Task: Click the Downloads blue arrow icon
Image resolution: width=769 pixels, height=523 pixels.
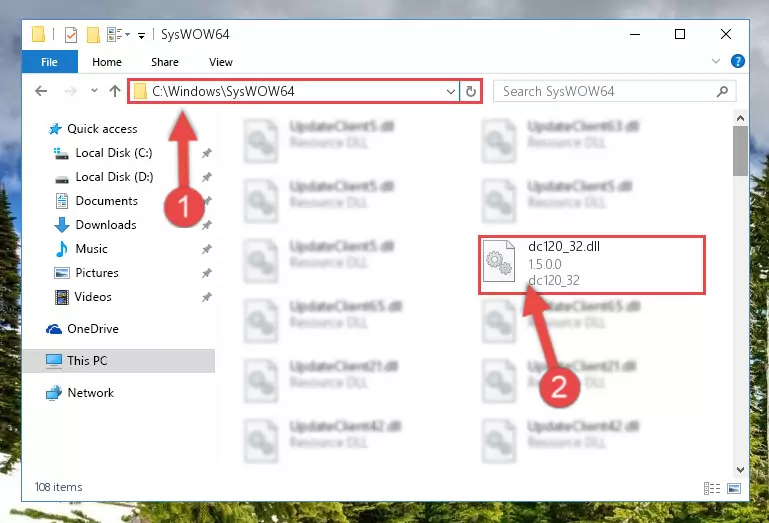Action: tap(61, 225)
